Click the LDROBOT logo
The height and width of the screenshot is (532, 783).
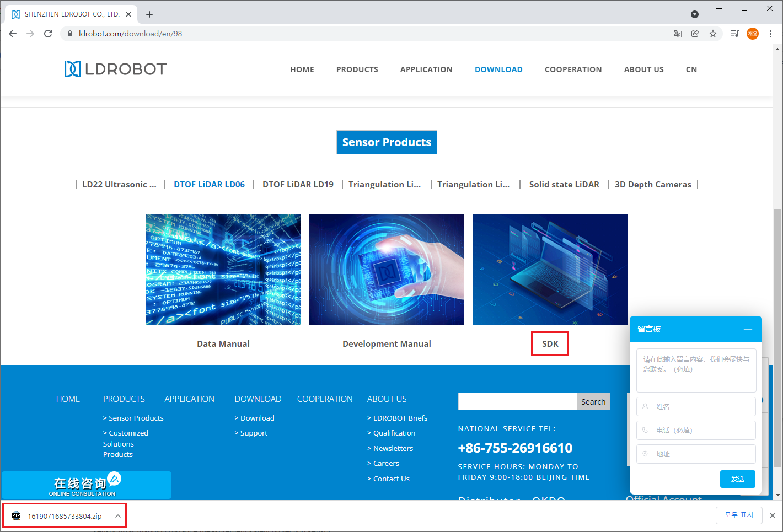click(x=116, y=69)
